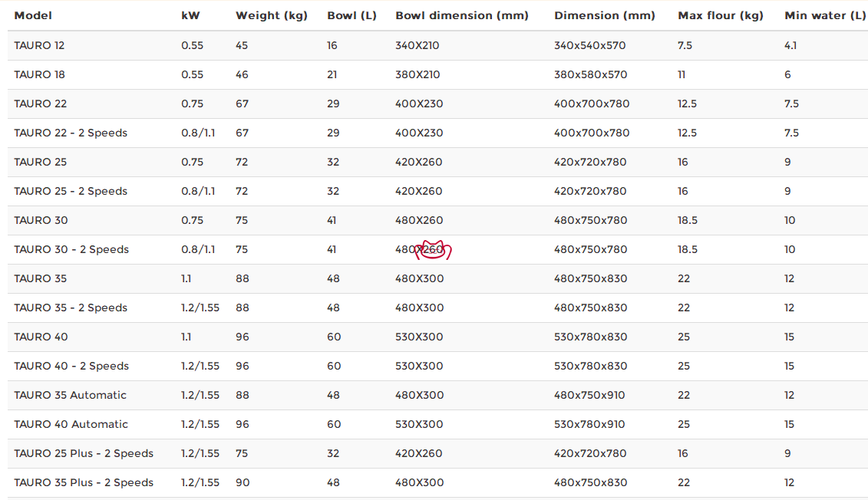
Task: Click kW 1.1 in the TAURO 35 row
Action: point(186,279)
